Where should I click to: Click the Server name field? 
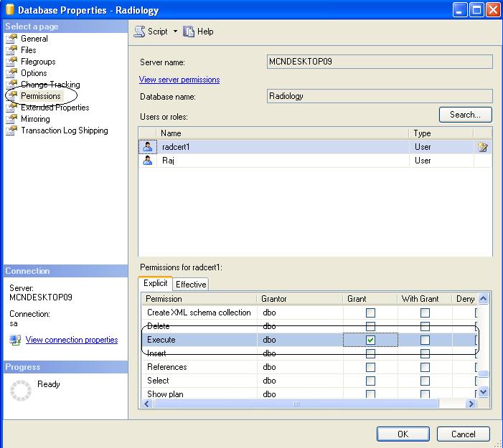[x=380, y=62]
